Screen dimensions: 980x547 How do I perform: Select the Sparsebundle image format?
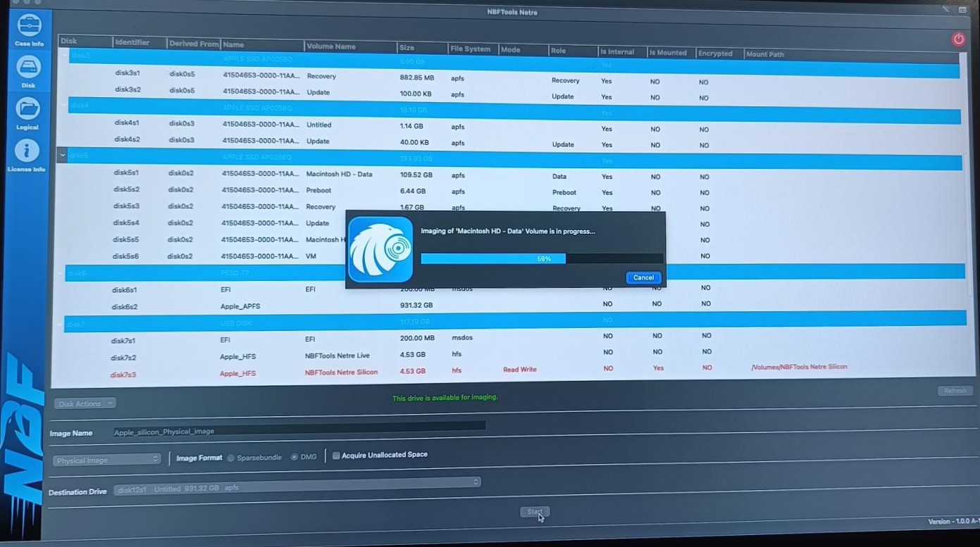coord(230,458)
